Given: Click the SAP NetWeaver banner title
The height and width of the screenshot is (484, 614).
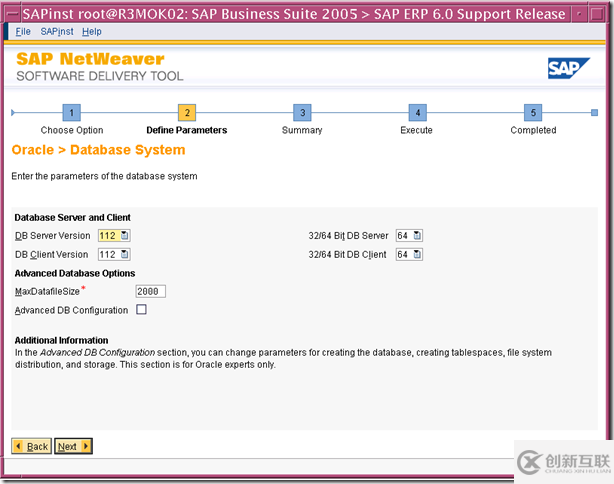Looking at the screenshot, I should (x=90, y=59).
